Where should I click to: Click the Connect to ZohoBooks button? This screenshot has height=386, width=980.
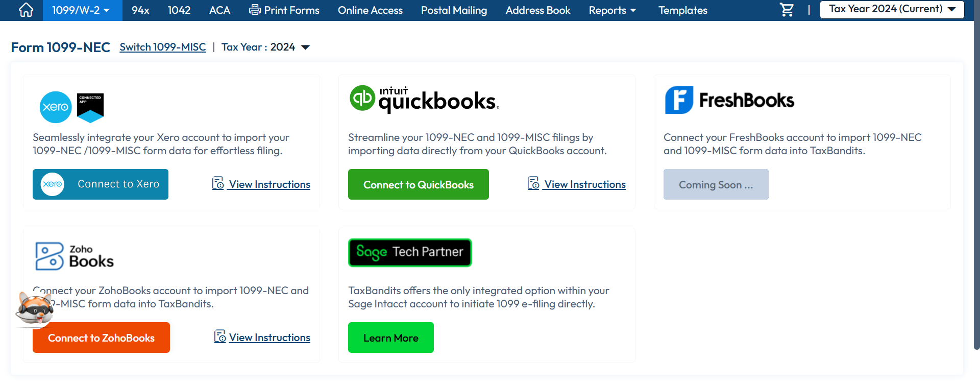click(x=101, y=337)
